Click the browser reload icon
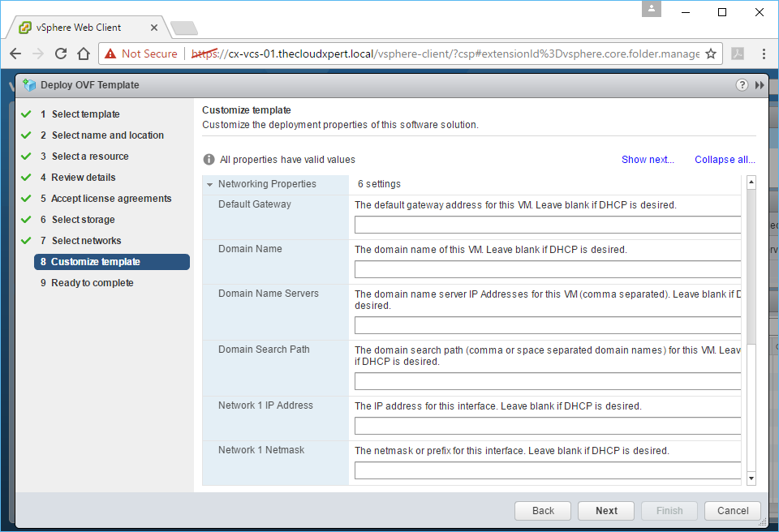Image resolution: width=779 pixels, height=532 pixels. (x=61, y=54)
